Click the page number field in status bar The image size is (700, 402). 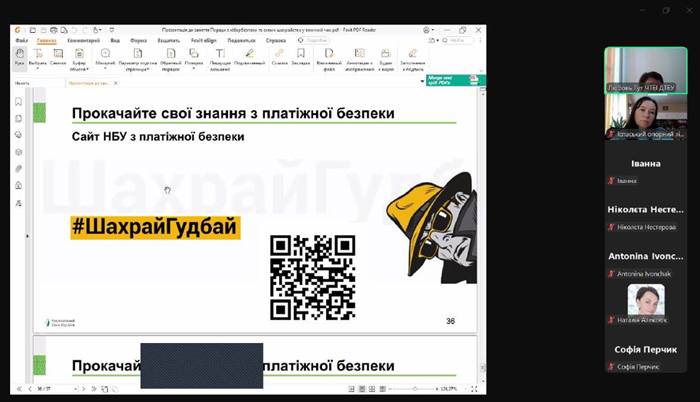pos(46,389)
